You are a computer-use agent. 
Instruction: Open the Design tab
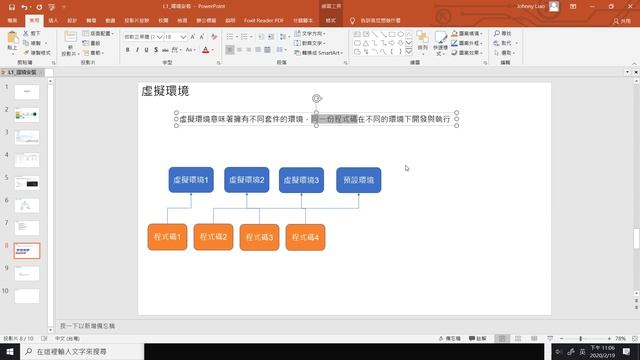[x=72, y=20]
